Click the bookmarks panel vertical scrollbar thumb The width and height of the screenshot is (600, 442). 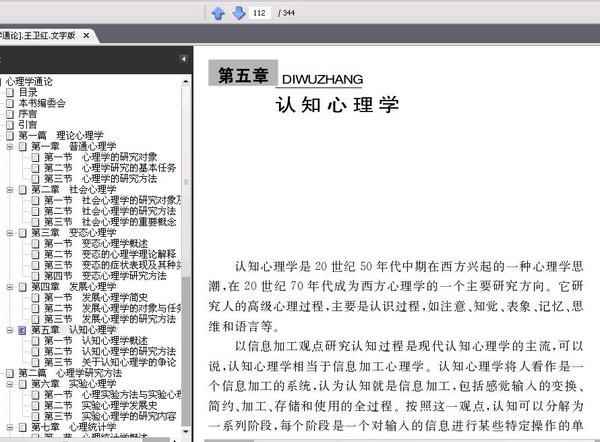[x=186, y=351]
